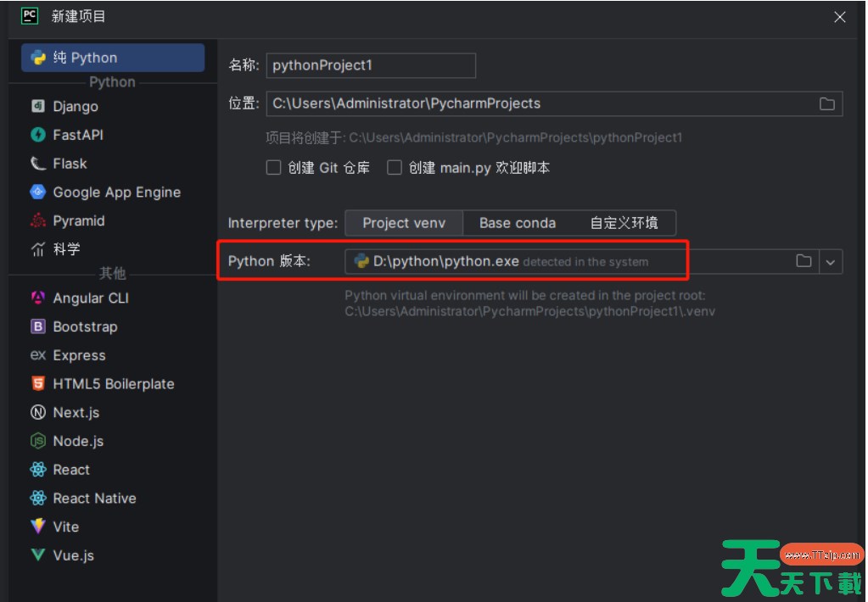Click the Express ex icon
Screen dimensions: 868x602
(37, 354)
